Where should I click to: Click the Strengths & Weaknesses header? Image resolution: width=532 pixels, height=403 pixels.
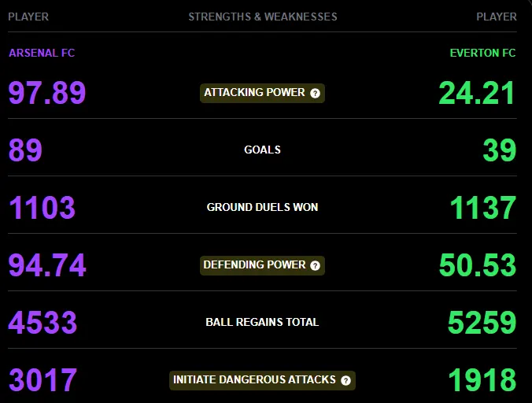(x=263, y=17)
